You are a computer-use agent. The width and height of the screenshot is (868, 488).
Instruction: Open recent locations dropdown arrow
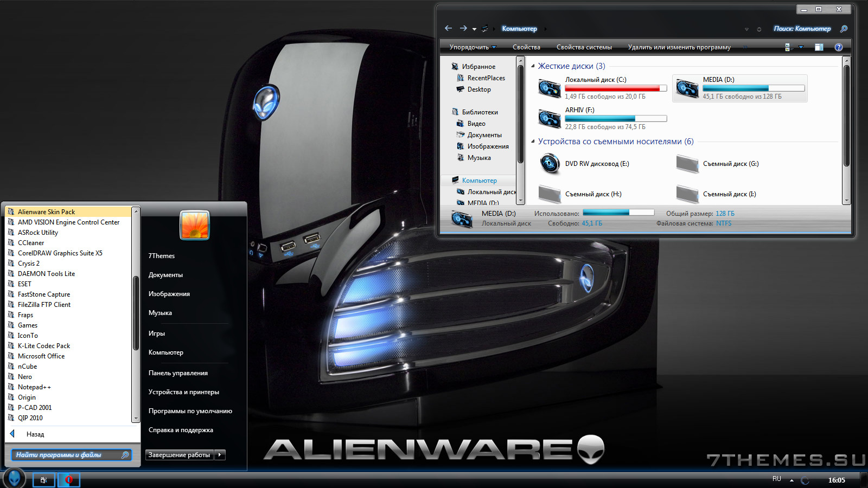pos(474,29)
